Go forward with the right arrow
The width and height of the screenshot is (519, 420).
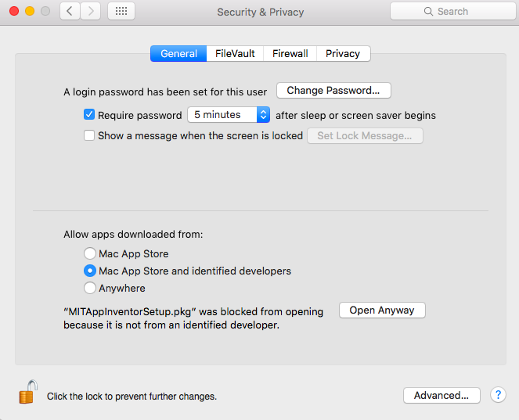90,11
